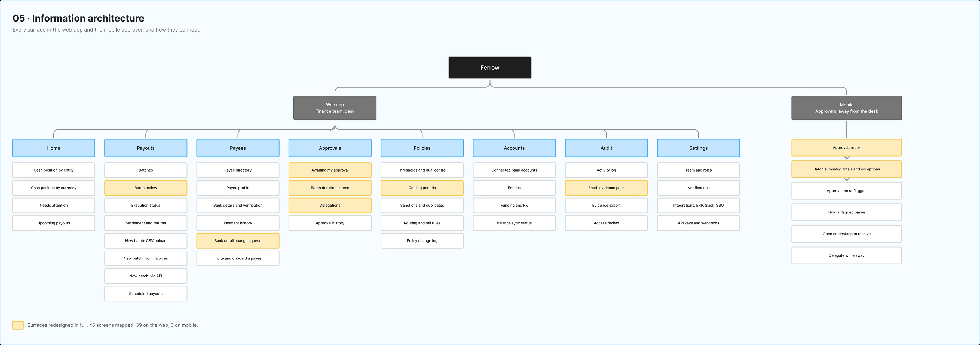This screenshot has height=345, width=980.
Task: Click the Policies section box
Action: coord(422,148)
